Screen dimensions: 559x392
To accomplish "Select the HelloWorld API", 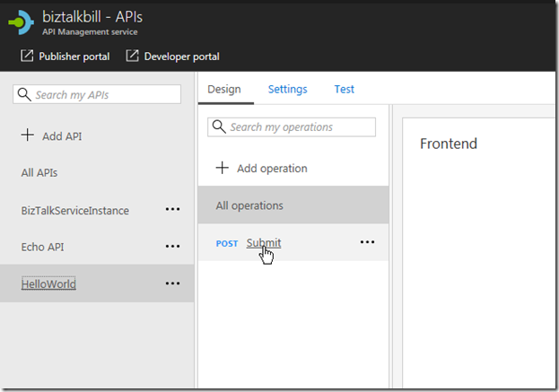I will point(48,284).
